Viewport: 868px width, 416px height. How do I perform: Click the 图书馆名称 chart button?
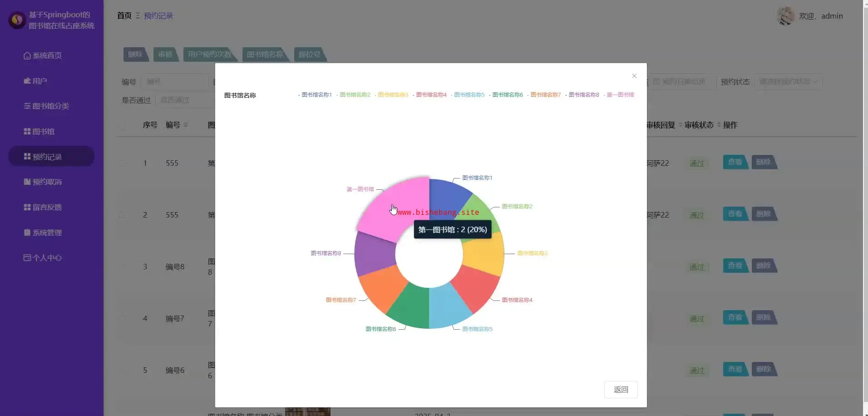(x=266, y=54)
